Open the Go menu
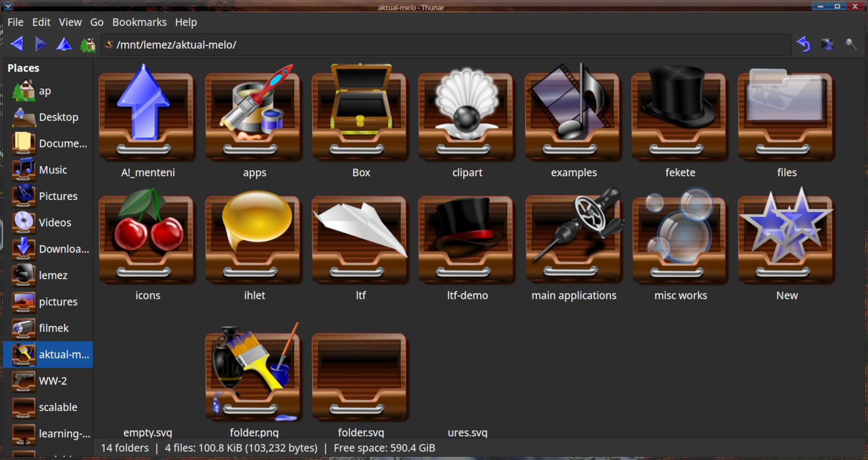Image resolution: width=868 pixels, height=460 pixels. point(97,22)
